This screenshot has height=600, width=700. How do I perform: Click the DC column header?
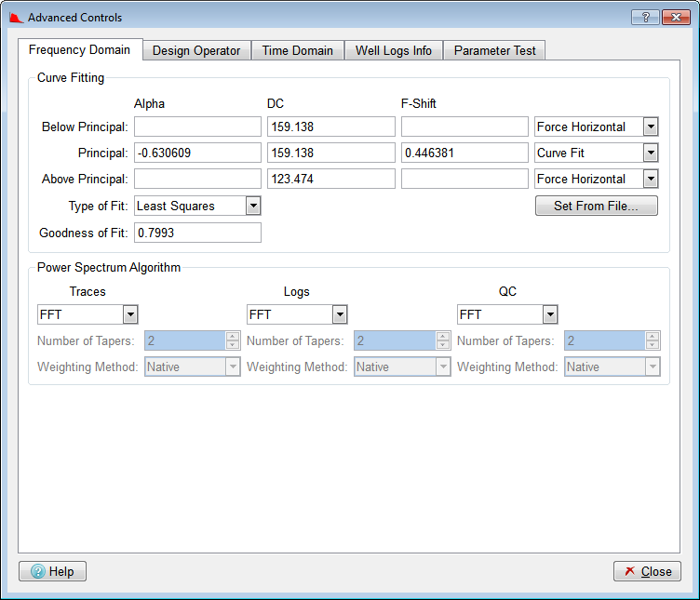[x=276, y=104]
